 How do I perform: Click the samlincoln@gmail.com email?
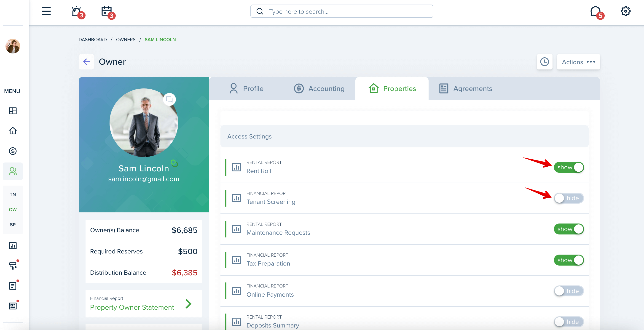(144, 179)
